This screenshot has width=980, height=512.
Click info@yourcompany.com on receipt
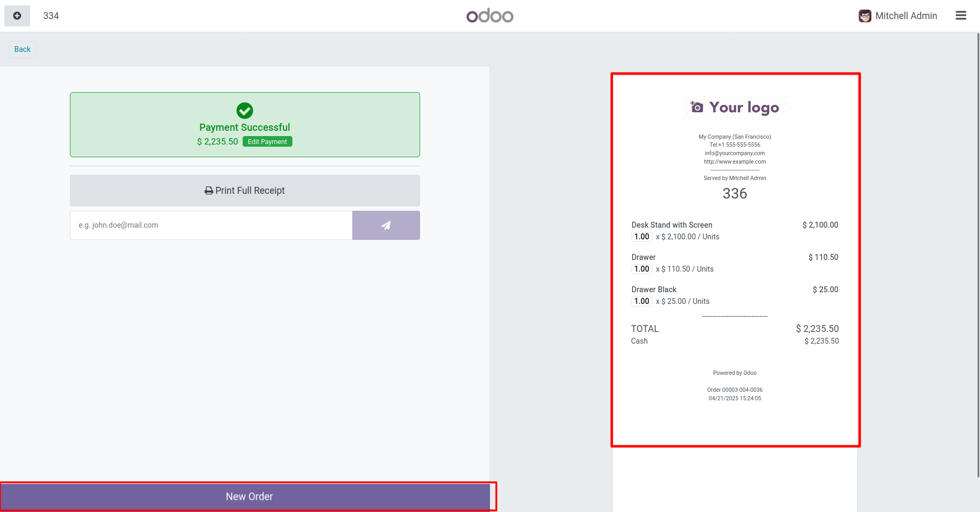pos(735,153)
